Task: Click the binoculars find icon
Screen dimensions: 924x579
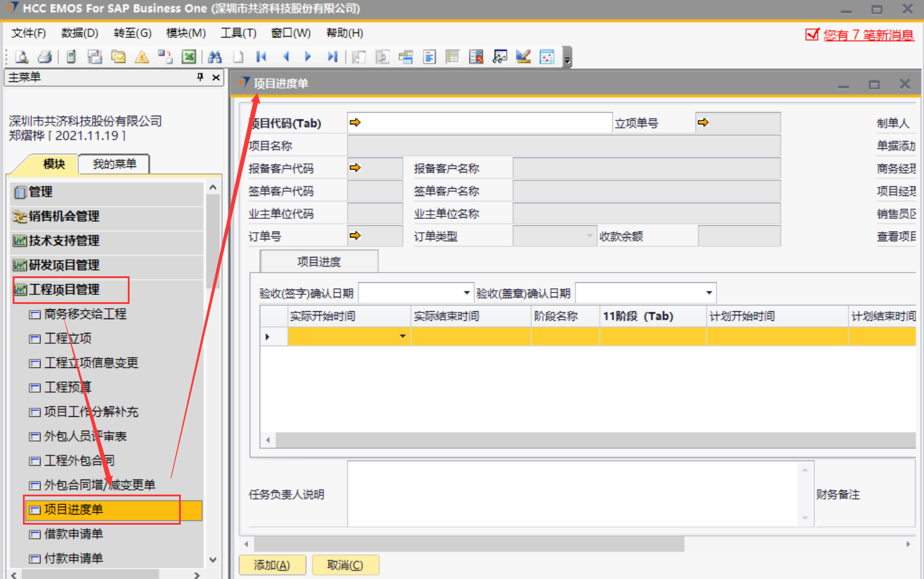Action: (x=215, y=57)
